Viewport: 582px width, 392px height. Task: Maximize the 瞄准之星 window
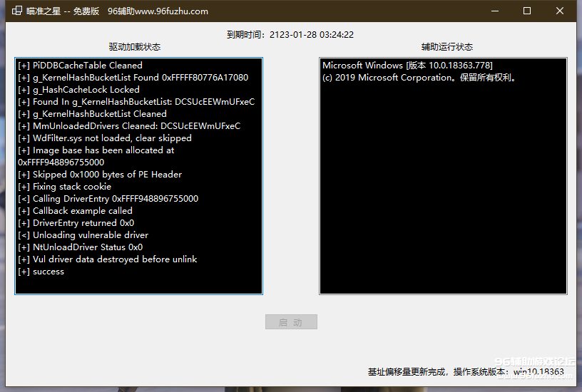click(527, 11)
